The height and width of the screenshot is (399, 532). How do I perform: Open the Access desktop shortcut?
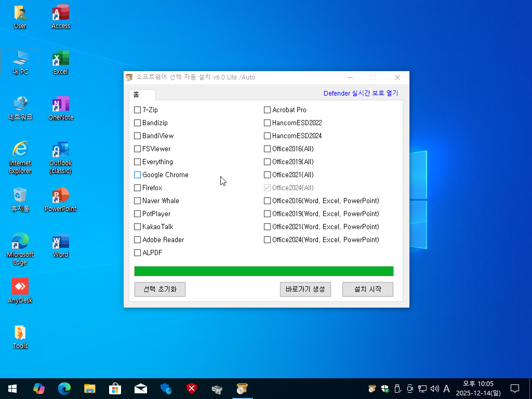point(61,17)
